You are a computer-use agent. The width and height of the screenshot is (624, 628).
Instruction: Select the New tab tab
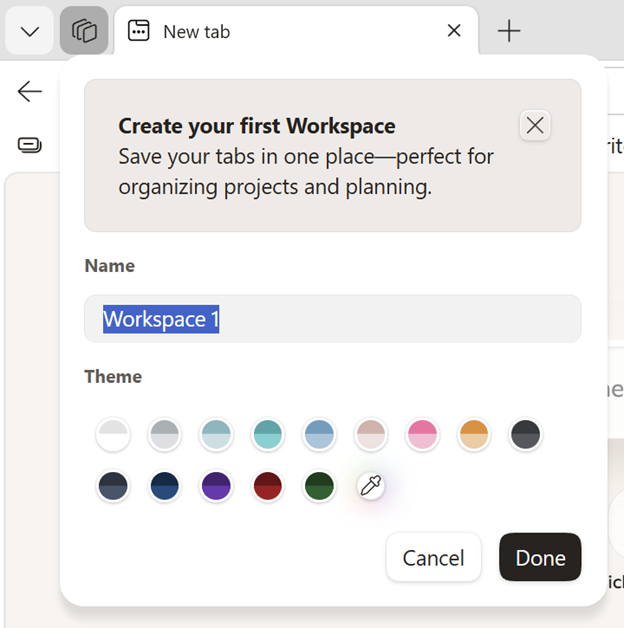tap(296, 31)
